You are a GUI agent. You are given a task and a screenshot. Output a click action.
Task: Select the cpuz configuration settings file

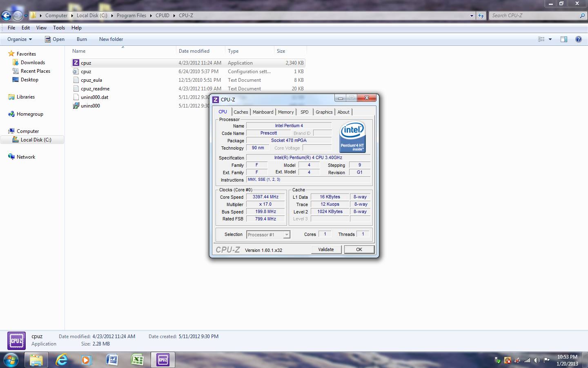click(x=86, y=72)
